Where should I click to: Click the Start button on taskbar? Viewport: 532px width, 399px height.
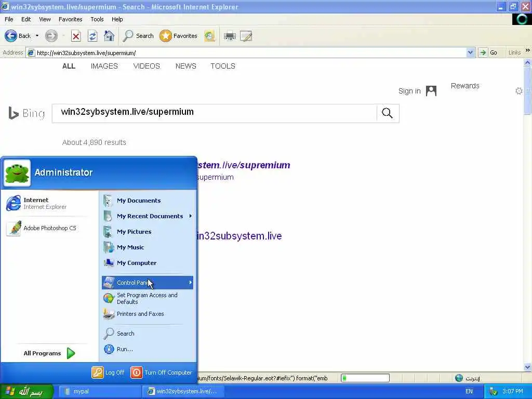click(26, 392)
